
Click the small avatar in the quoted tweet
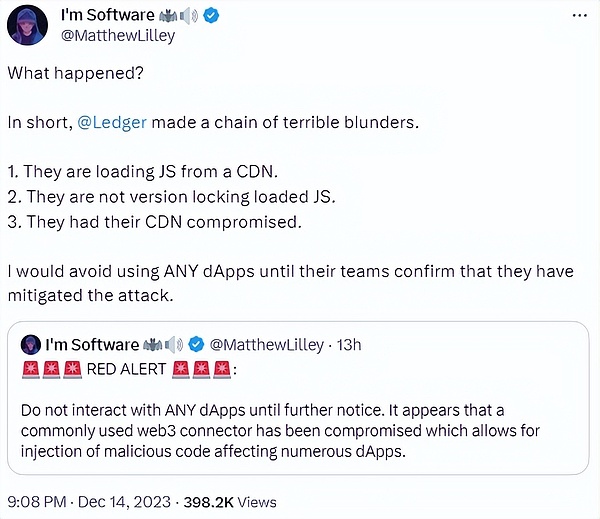point(30,345)
